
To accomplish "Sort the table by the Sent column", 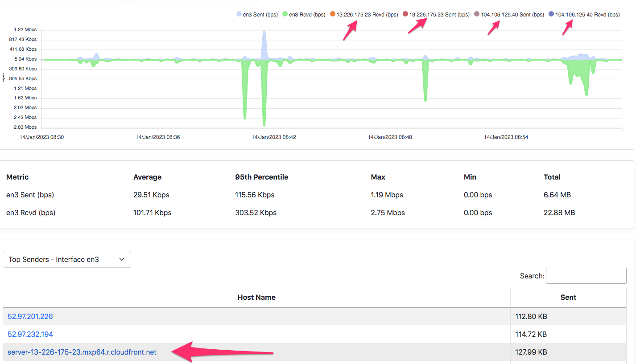I will coord(568,297).
